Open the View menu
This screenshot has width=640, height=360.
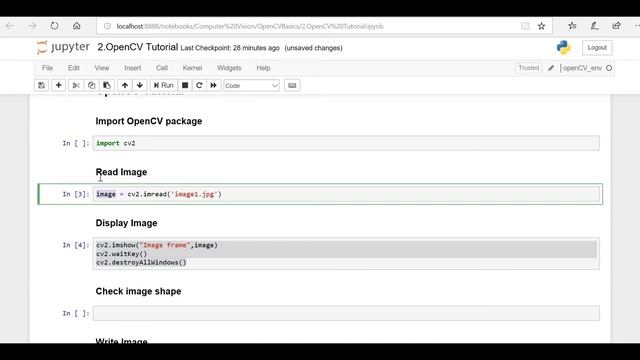coord(102,68)
